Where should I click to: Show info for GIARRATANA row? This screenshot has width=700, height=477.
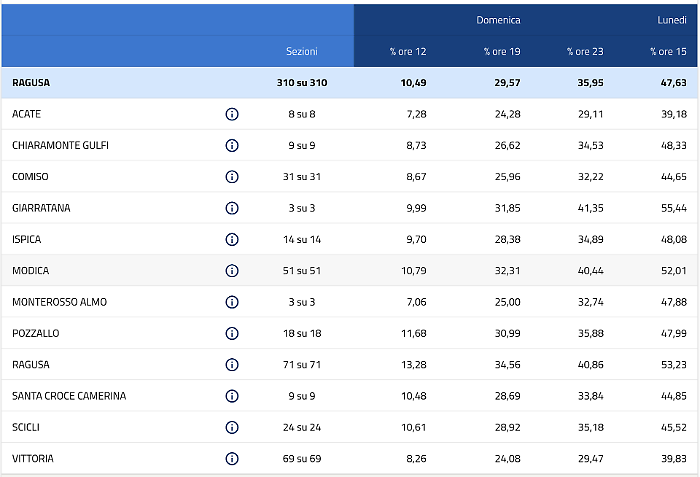[x=232, y=208]
